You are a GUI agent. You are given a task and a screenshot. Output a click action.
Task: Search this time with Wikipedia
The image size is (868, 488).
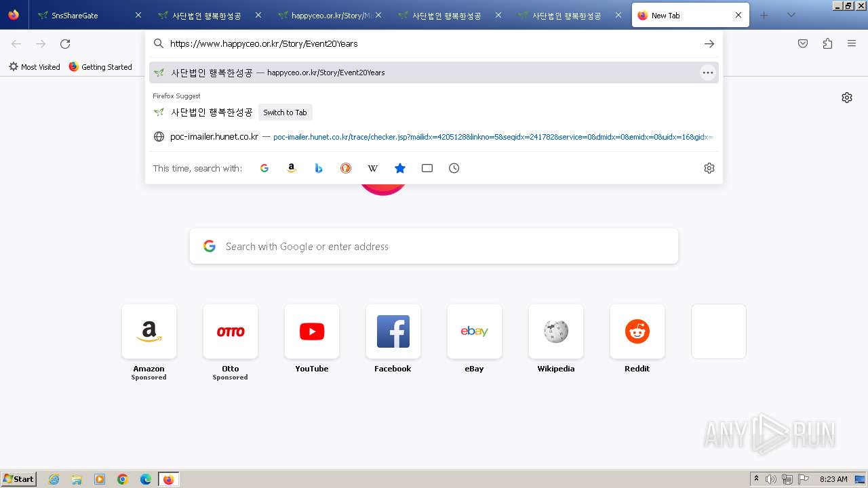coord(373,168)
